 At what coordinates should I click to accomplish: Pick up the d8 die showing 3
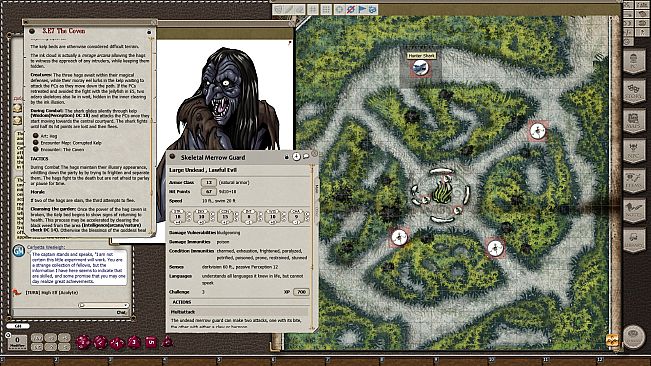click(x=134, y=342)
